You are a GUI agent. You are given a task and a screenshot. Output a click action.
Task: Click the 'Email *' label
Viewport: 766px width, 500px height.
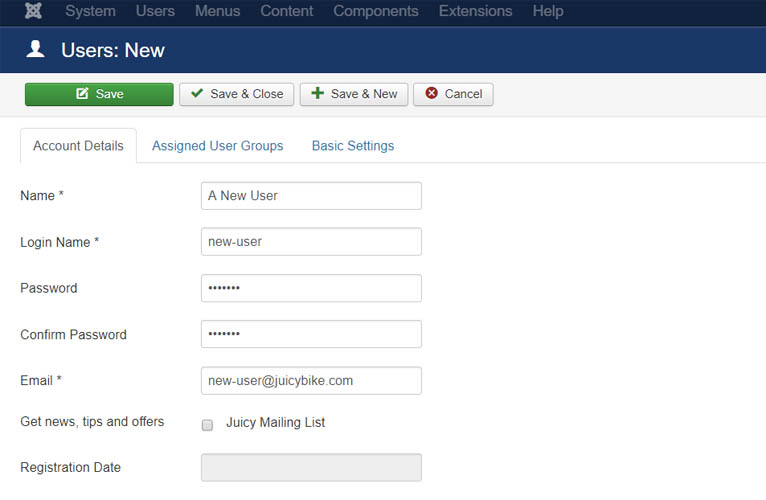click(x=41, y=380)
